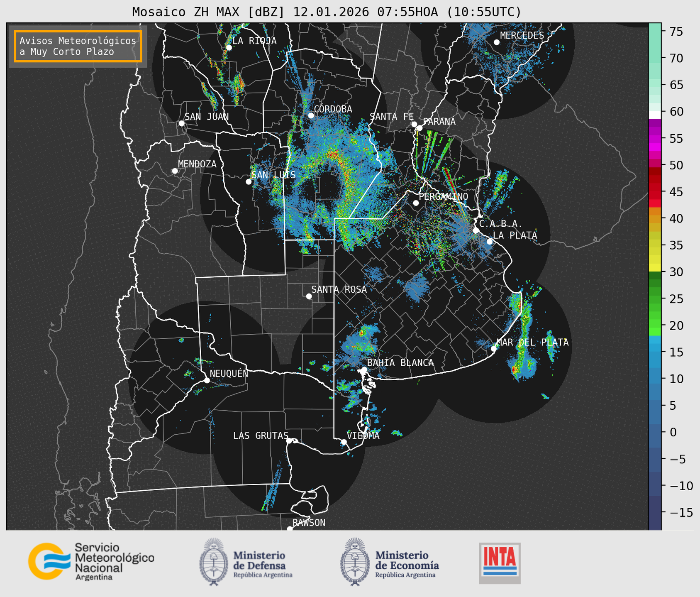Click the 50 colorbar tick label

coord(676,165)
